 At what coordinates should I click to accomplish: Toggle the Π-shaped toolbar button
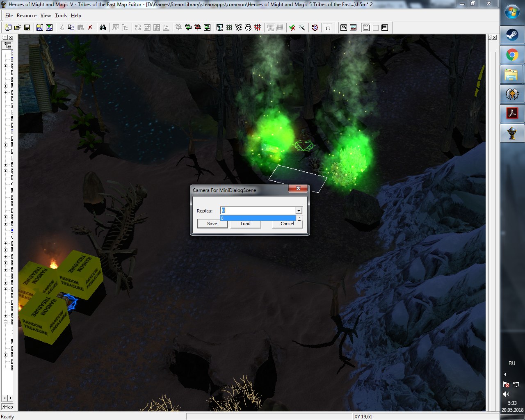[328, 27]
